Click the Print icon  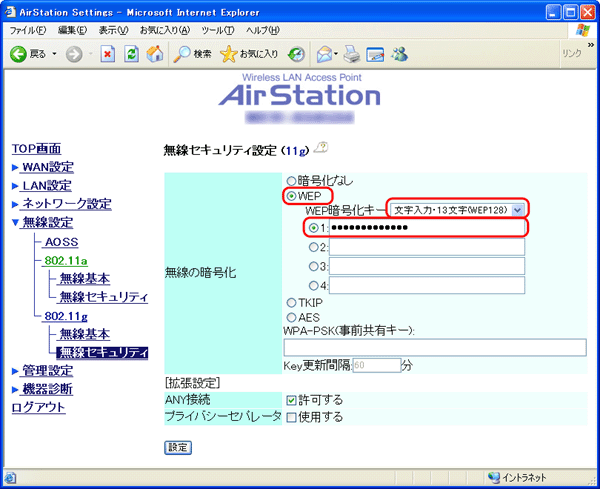[351, 54]
